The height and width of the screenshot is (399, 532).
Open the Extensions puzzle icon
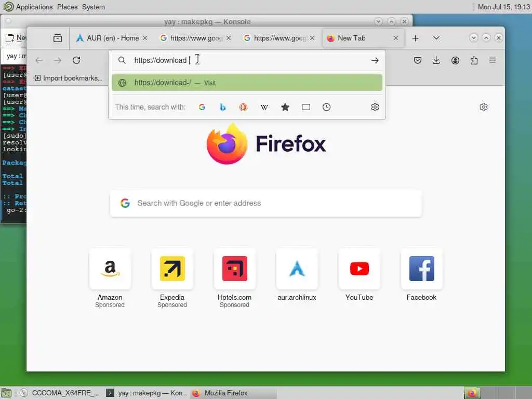(474, 60)
